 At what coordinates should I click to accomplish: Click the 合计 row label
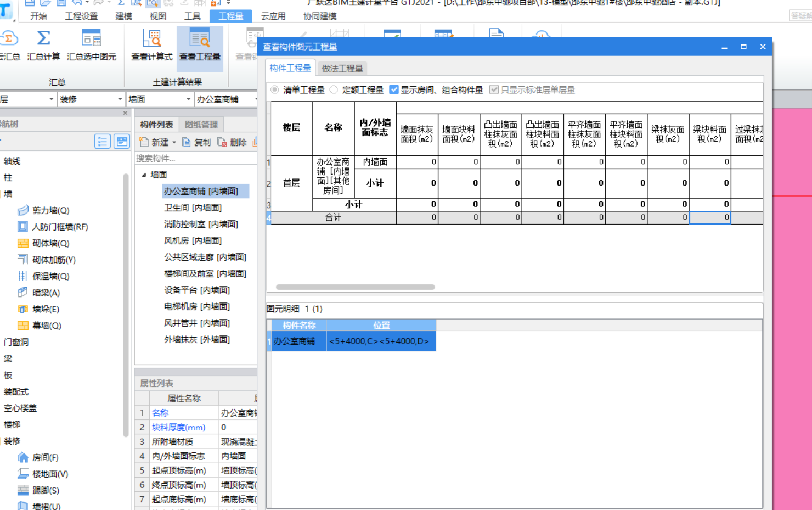point(333,217)
